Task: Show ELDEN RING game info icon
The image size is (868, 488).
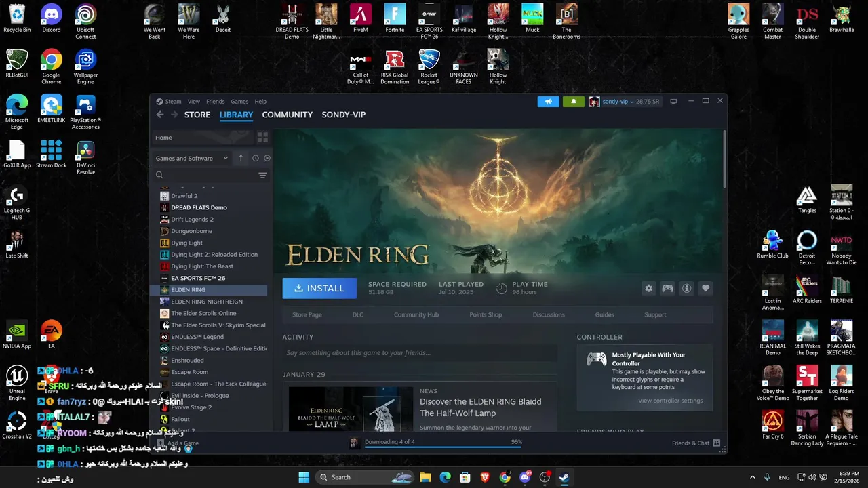Action: click(686, 288)
